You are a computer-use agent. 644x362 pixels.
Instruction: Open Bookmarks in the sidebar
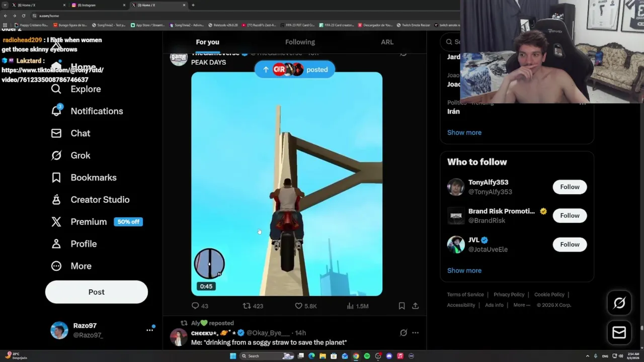pos(84,177)
